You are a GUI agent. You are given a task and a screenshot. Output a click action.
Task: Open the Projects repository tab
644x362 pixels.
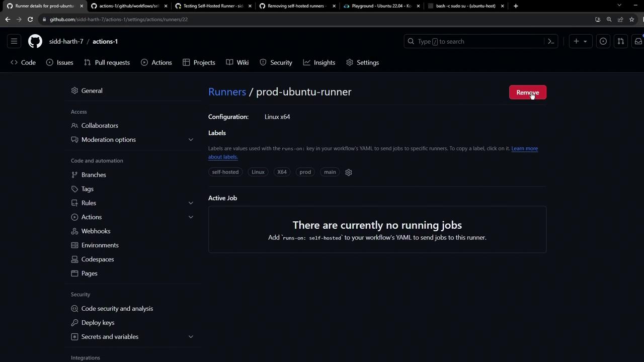pos(199,62)
